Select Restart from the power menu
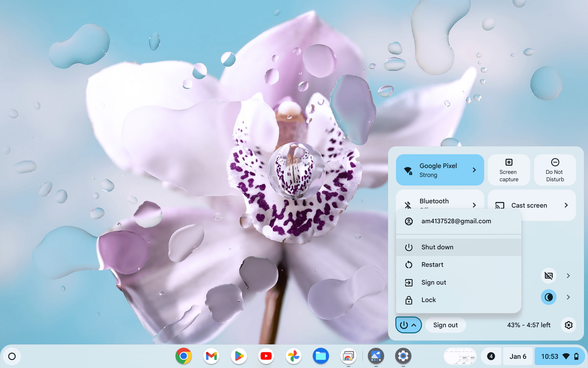Image resolution: width=588 pixels, height=368 pixels. click(x=432, y=264)
